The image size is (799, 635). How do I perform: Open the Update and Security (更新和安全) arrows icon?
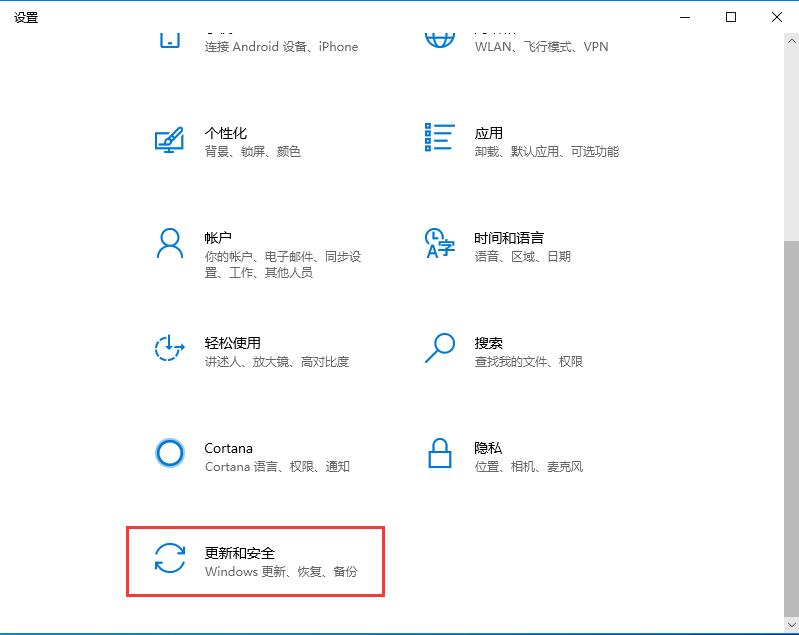click(170, 558)
